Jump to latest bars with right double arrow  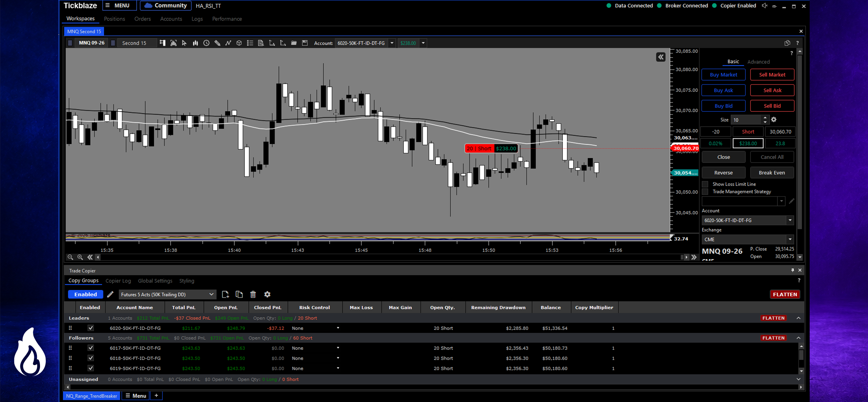[694, 257]
